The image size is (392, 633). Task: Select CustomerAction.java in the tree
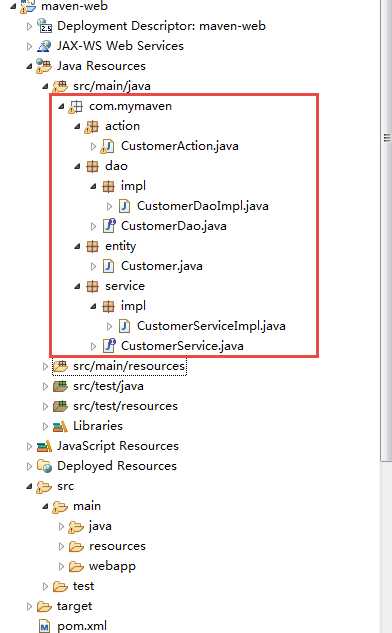(180, 146)
